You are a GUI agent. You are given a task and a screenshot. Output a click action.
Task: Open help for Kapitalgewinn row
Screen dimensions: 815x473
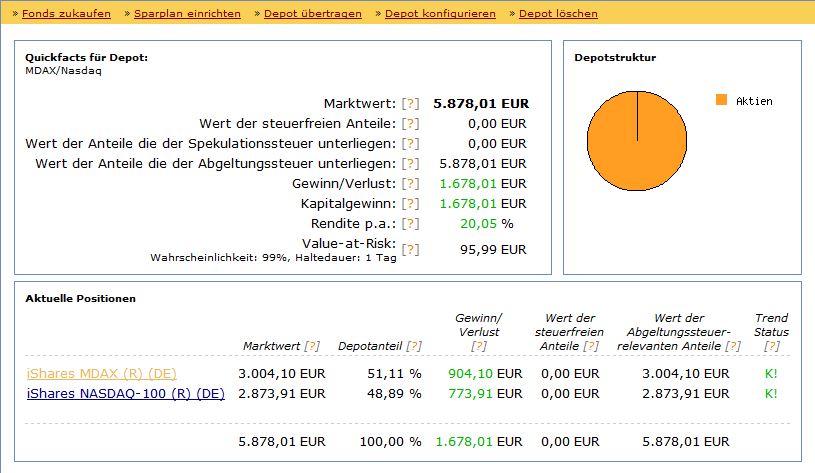click(410, 204)
